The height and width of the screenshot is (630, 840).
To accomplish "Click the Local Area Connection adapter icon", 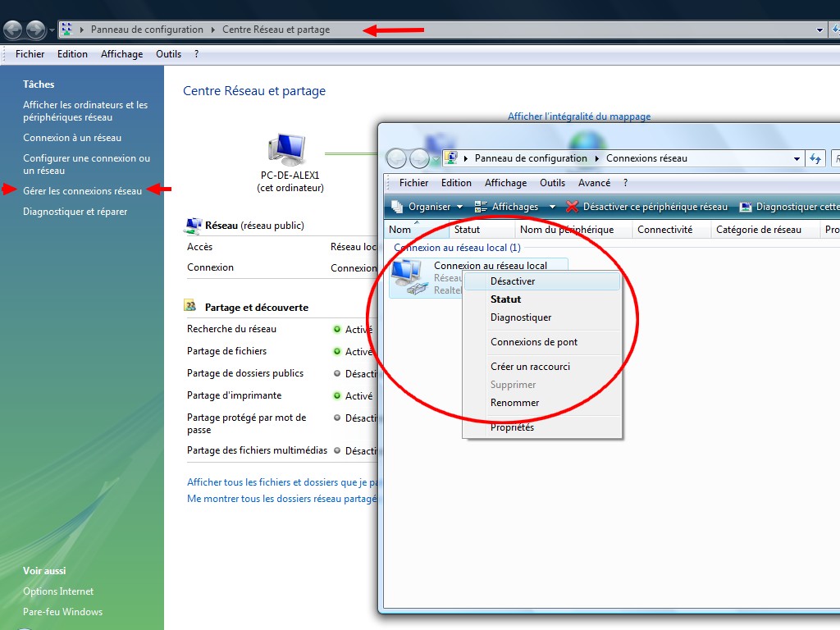I will (x=408, y=277).
